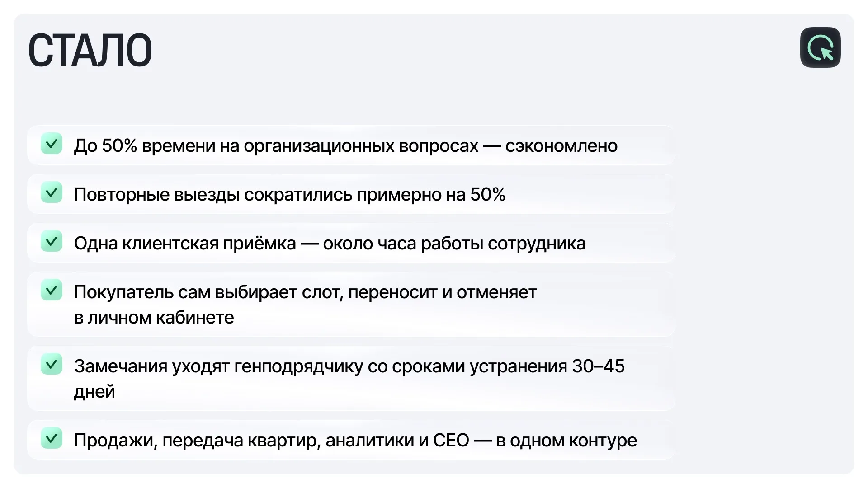Click '50%' at end of 'Повторные выезды' row
868x488 pixels.
click(488, 194)
